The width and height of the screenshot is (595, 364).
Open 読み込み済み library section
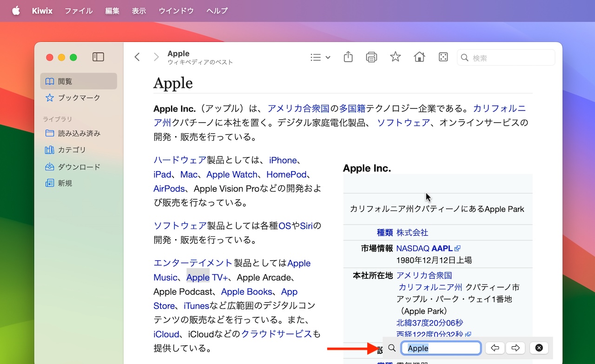point(79,133)
